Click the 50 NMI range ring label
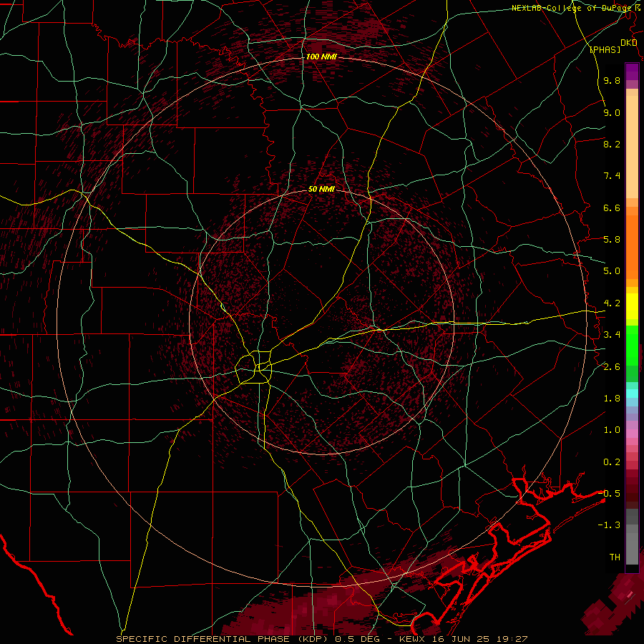 coord(321,189)
